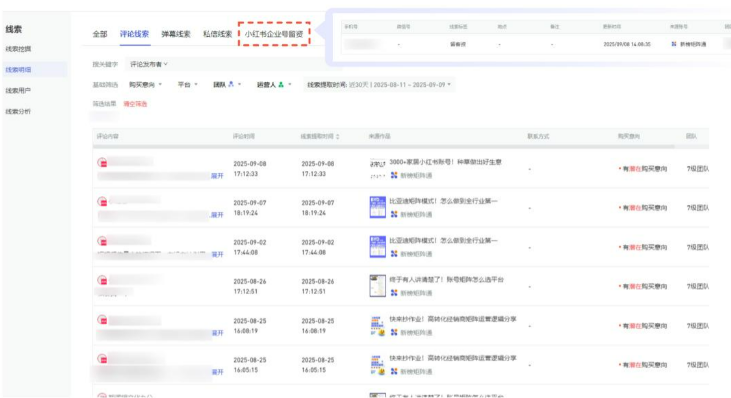Open 比亚迪矩阵模式 thumbnail in the 17:44:08 row

(378, 247)
